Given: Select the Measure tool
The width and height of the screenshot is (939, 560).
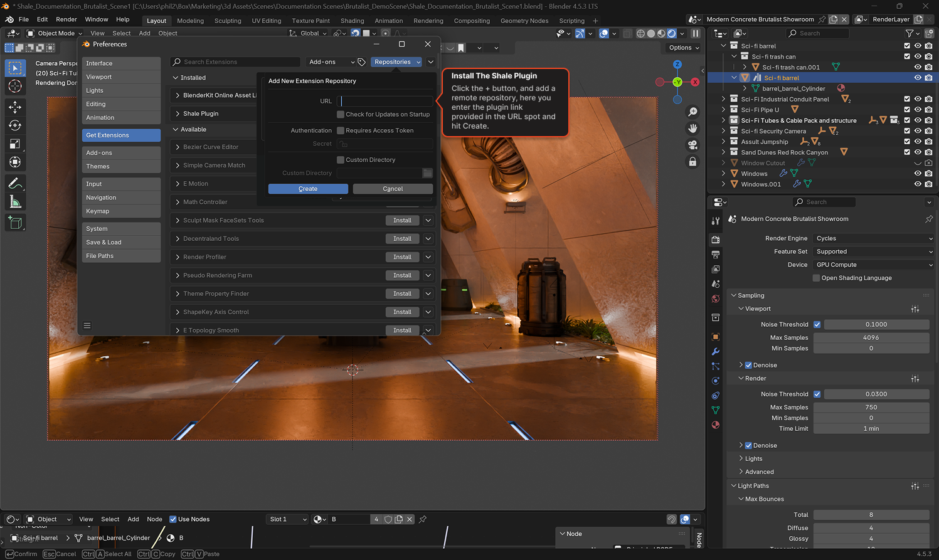Looking at the screenshot, I should (x=15, y=202).
